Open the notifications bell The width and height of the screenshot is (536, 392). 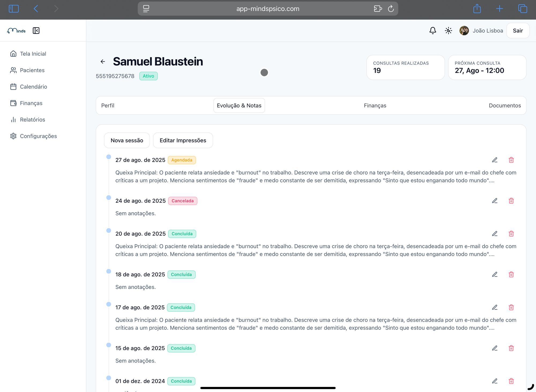(x=433, y=31)
